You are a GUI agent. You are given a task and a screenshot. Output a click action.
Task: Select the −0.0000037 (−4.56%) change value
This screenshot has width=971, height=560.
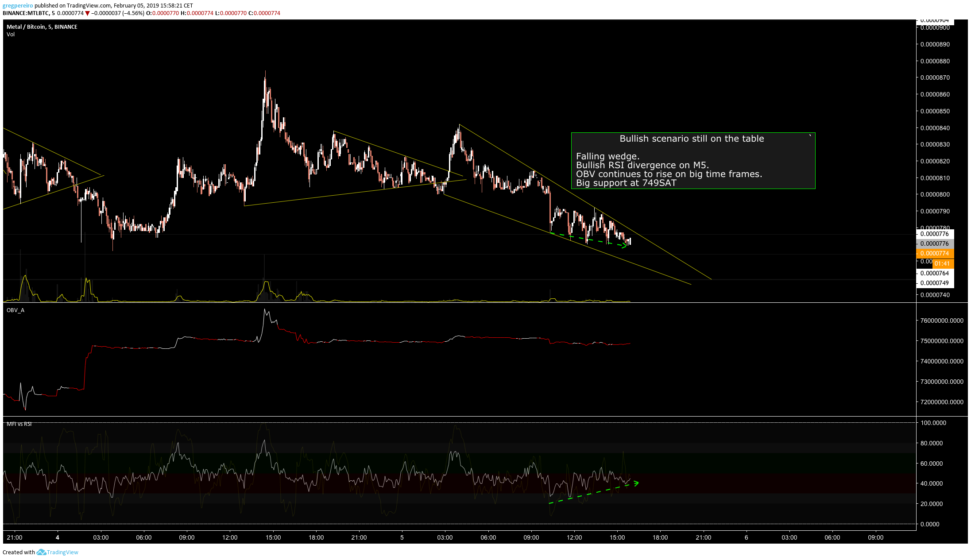(x=118, y=13)
